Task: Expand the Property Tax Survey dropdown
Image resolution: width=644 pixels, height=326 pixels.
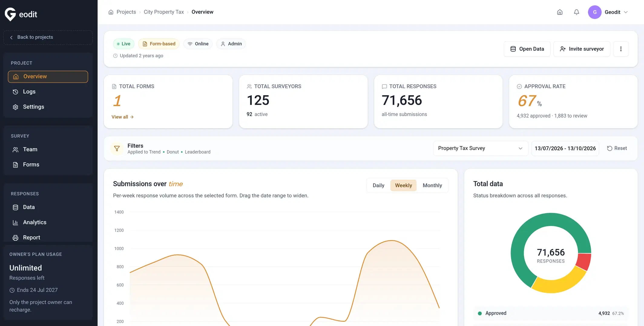Action: (x=481, y=148)
